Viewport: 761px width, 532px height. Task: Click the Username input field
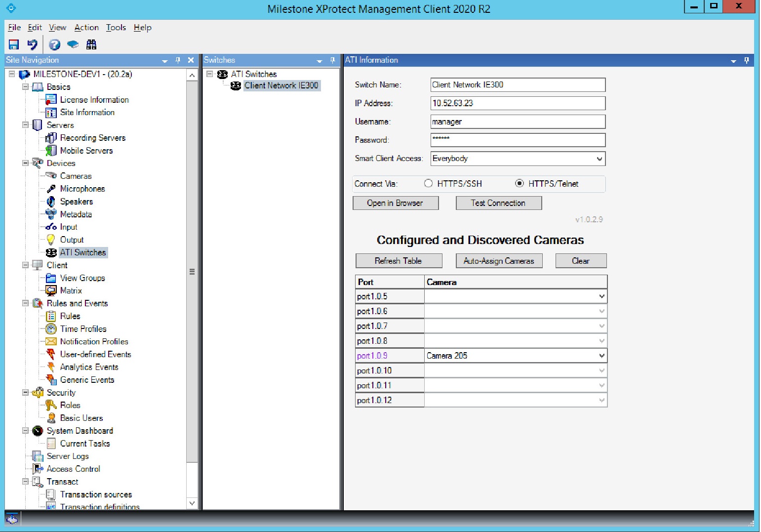click(518, 122)
